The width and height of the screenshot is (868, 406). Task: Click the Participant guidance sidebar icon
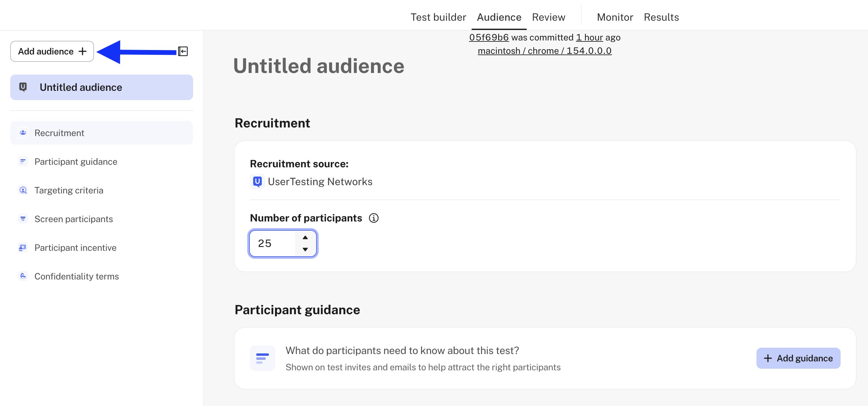click(x=23, y=161)
